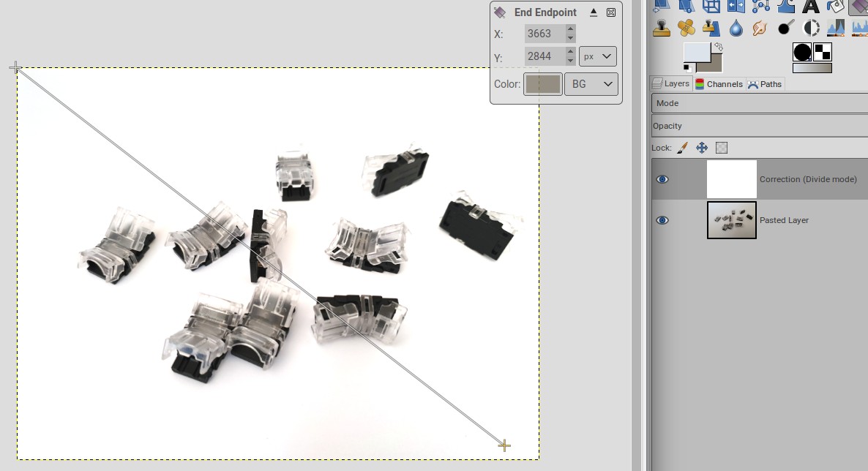
Task: Toggle lock alpha channel
Action: 722,148
